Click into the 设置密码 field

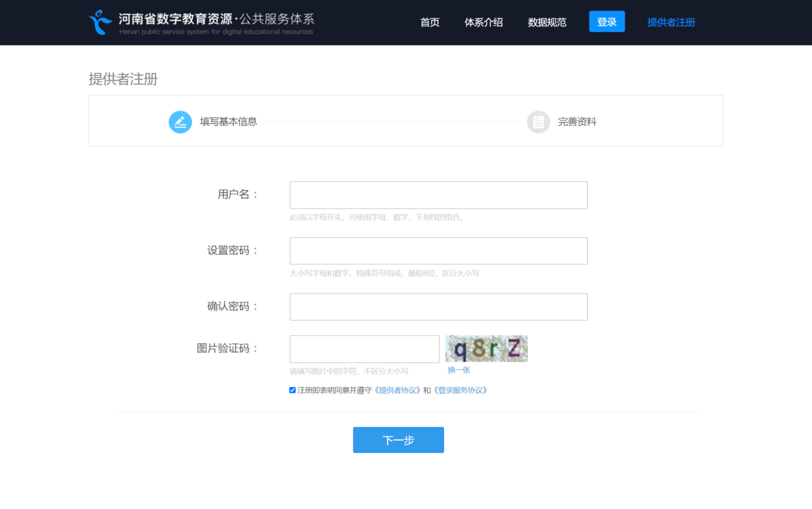point(438,251)
